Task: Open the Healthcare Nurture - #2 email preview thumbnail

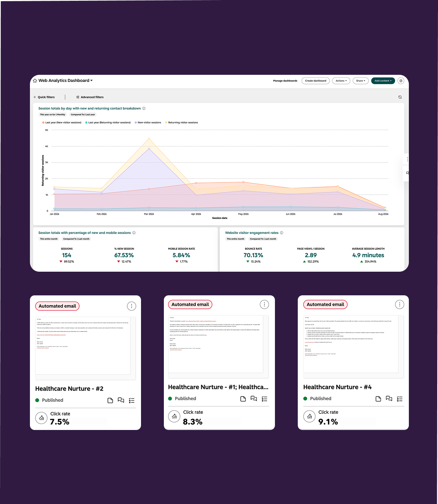Action: [85, 348]
